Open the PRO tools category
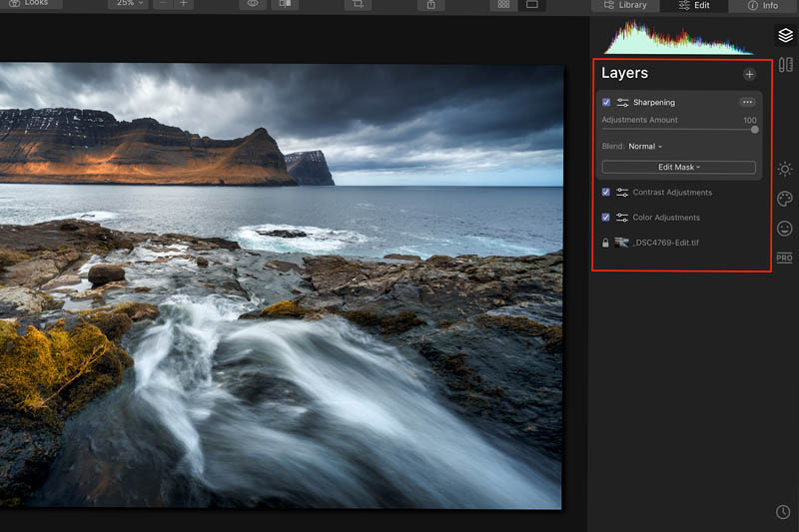This screenshot has width=799, height=532. [785, 259]
